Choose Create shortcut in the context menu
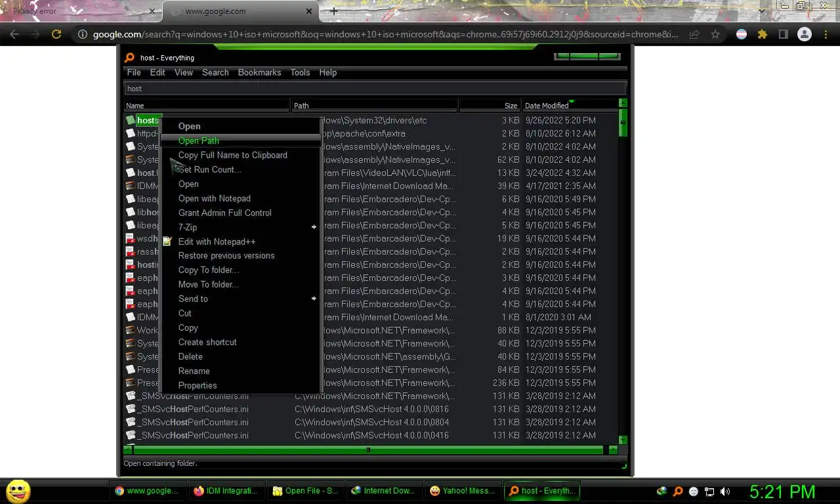 coord(240,342)
